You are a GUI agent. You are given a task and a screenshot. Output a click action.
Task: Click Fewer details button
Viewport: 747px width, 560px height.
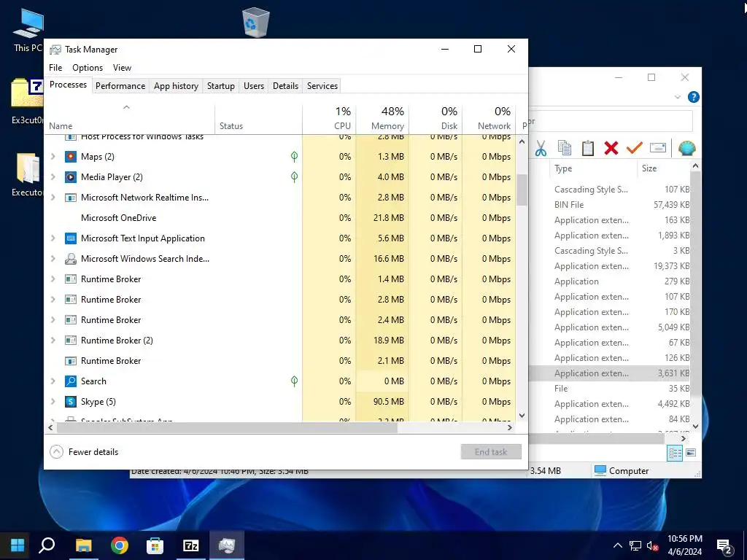point(85,452)
